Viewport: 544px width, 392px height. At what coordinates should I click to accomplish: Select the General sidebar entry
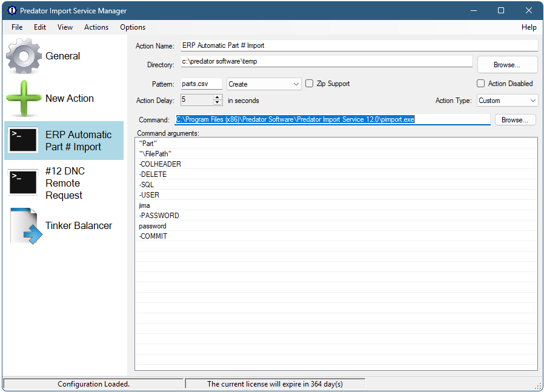(62, 56)
